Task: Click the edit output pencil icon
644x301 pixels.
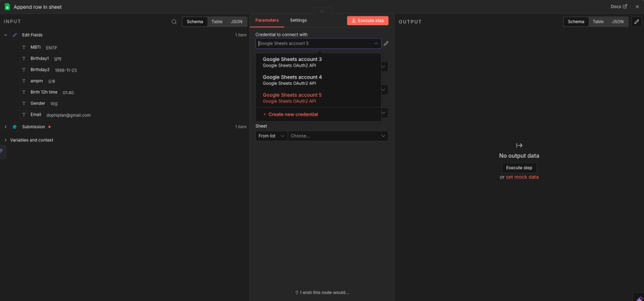Action: (636, 21)
